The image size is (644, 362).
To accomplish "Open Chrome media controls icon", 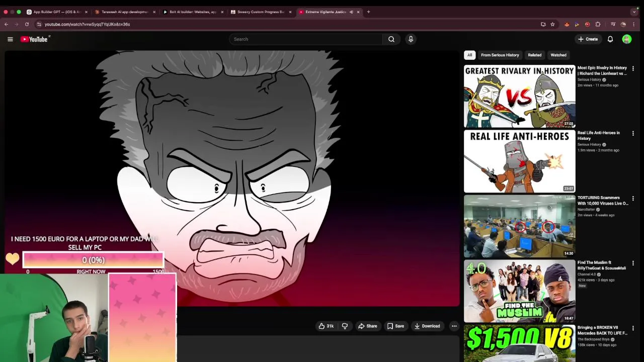I will 613,24.
